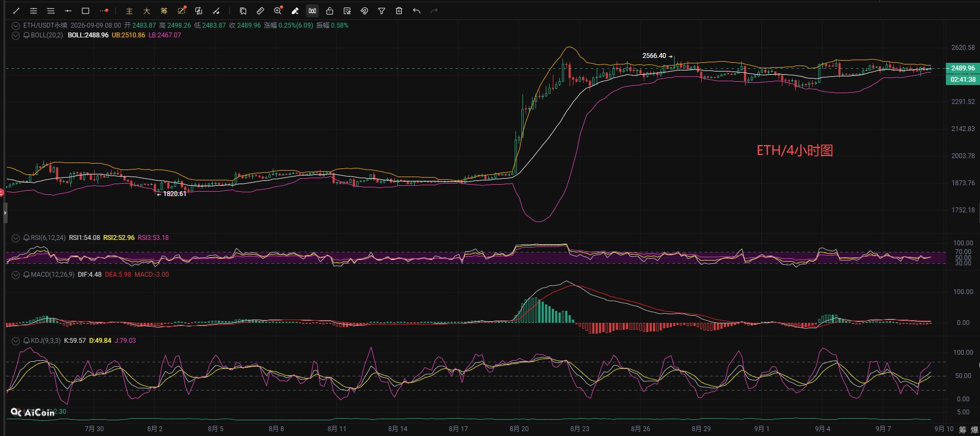This screenshot has height=436, width=980.
Task: Undo the last drawing action
Action: 416,11
